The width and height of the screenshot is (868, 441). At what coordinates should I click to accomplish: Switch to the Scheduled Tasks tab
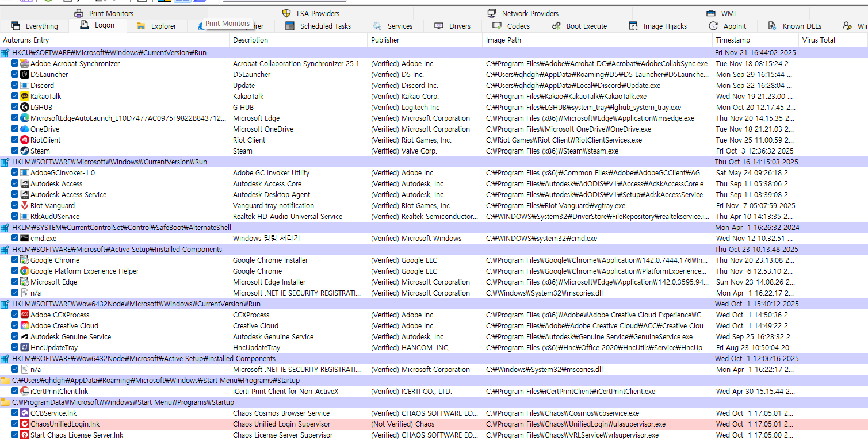click(x=318, y=26)
